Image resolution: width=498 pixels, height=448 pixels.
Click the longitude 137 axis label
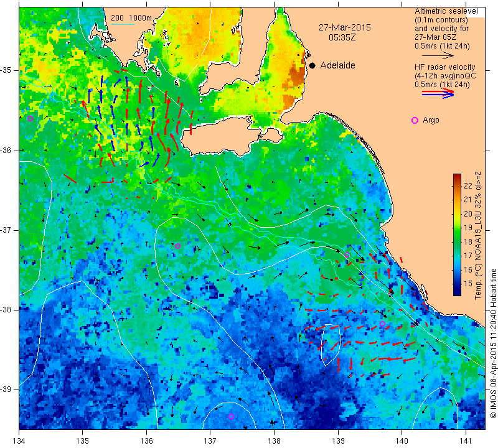tap(210, 441)
